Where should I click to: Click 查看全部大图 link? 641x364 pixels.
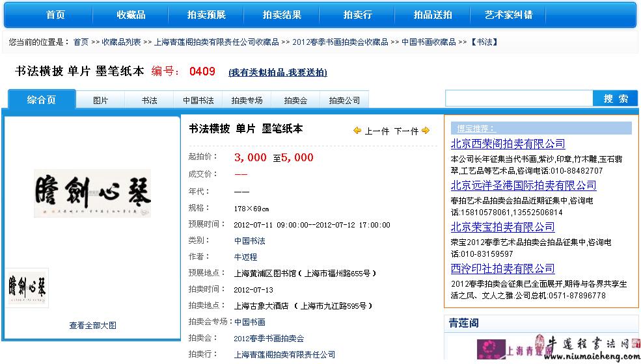point(93,325)
